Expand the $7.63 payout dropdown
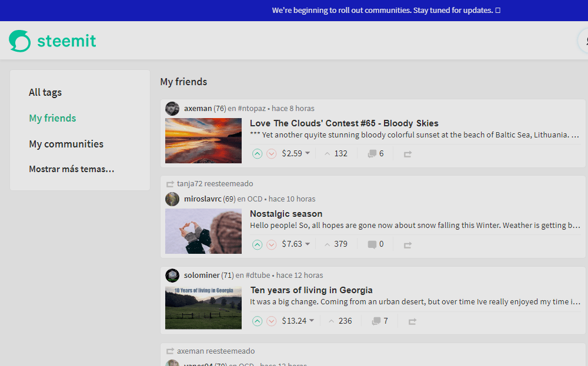Image resolution: width=588 pixels, height=366 pixels. (296, 244)
